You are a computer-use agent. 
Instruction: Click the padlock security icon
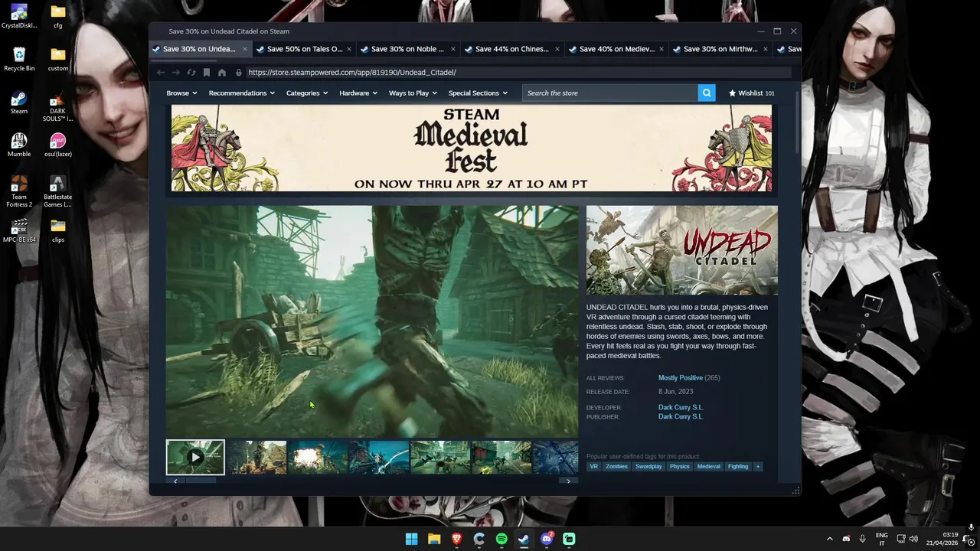pos(239,72)
